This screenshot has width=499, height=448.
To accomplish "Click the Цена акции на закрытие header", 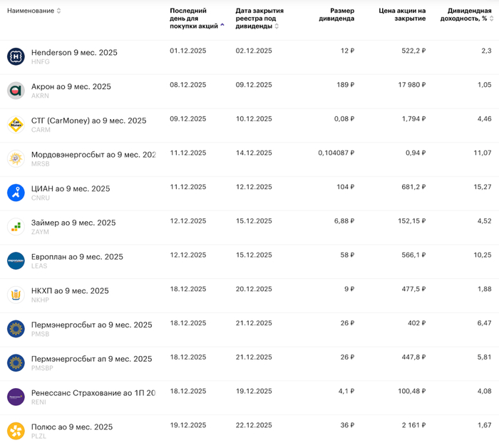I will point(402,15).
